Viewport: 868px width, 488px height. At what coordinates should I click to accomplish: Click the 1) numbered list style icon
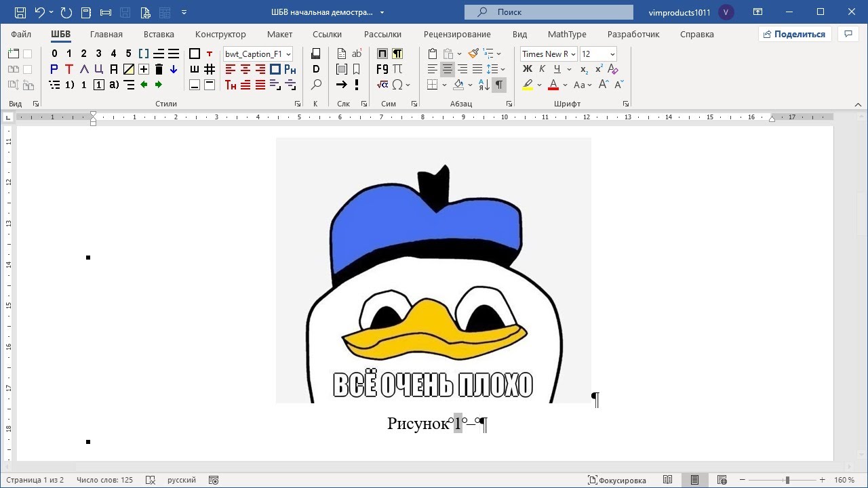[x=69, y=85]
